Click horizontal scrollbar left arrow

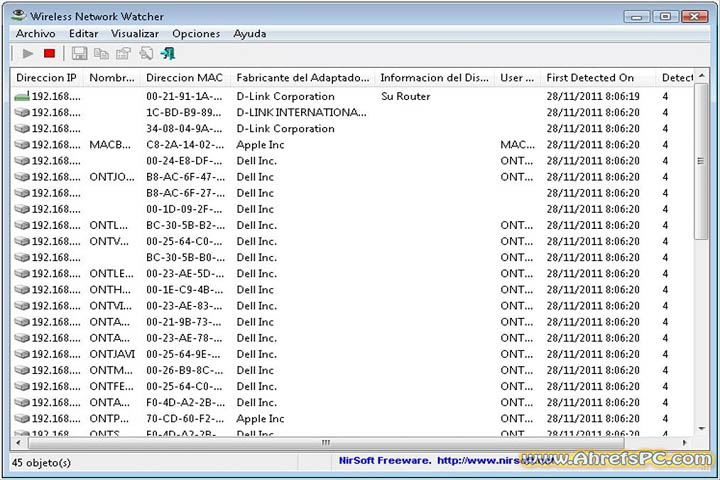coord(18,443)
